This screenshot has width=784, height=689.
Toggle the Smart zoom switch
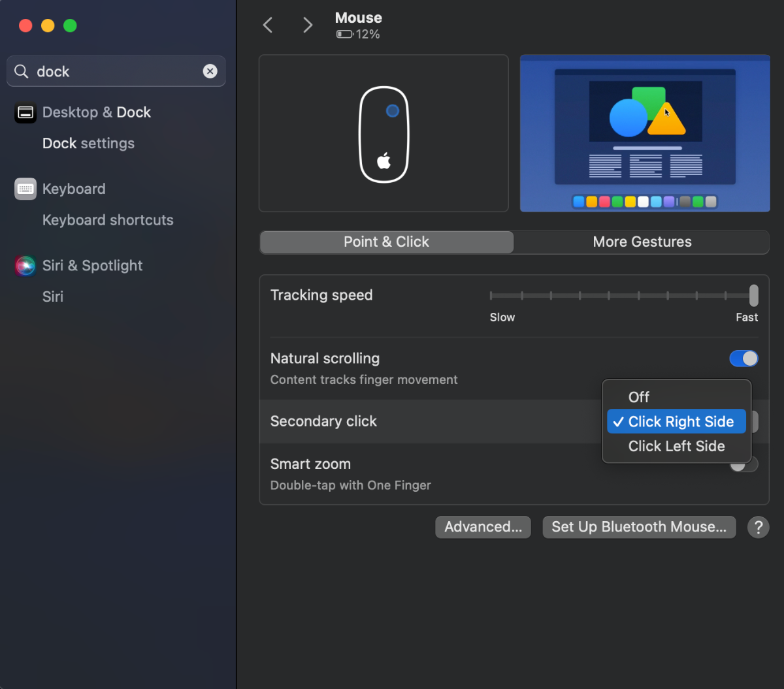[x=743, y=464]
